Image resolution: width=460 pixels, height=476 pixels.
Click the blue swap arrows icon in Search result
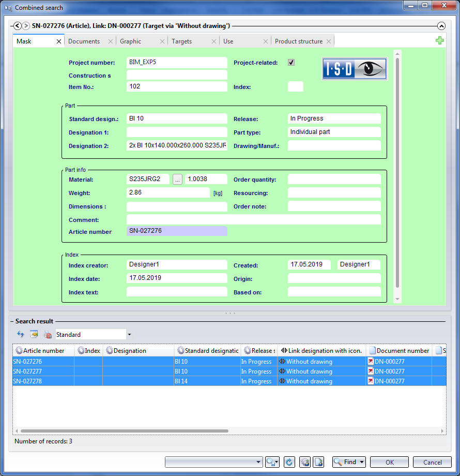point(21,334)
